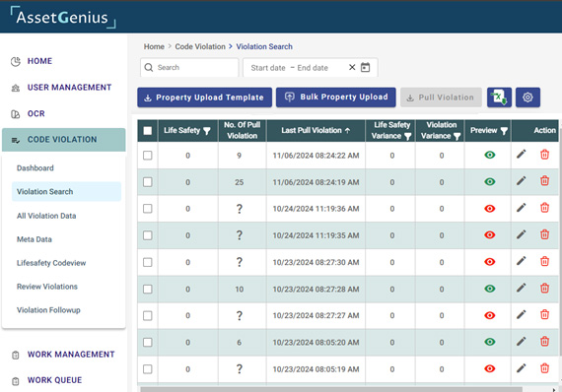Image resolution: width=562 pixels, height=392 pixels.
Task: Delete the row dated 10/23/2024 08:05:19 AM
Action: pyautogui.click(x=544, y=368)
